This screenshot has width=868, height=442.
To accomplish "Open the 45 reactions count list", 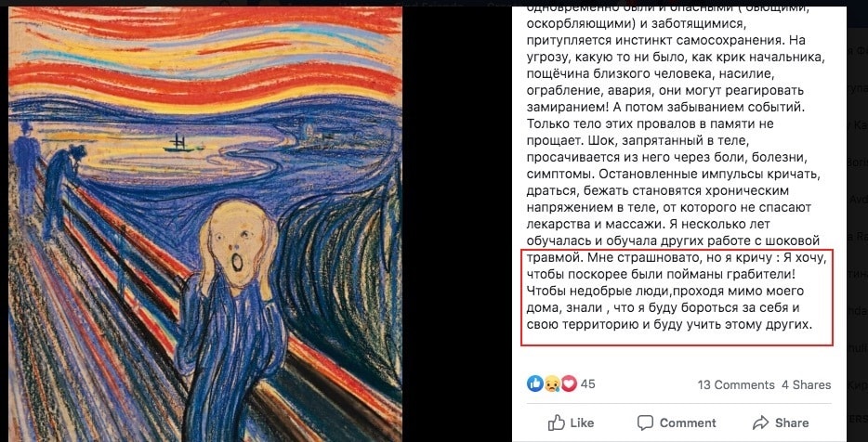I will (x=588, y=383).
